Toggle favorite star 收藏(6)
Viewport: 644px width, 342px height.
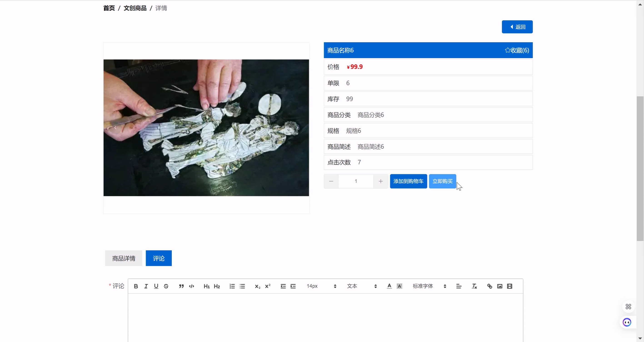[517, 50]
